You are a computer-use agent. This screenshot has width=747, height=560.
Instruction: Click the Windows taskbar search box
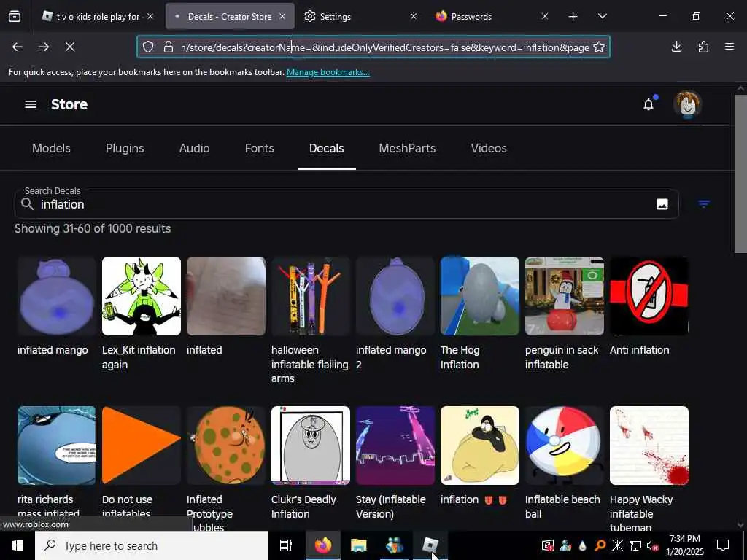[x=152, y=545]
